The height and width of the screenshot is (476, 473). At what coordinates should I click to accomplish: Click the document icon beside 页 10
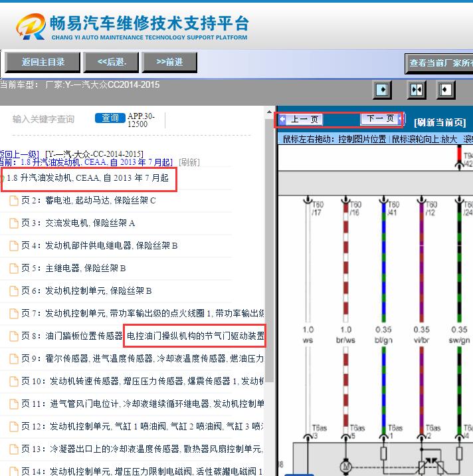point(14,382)
